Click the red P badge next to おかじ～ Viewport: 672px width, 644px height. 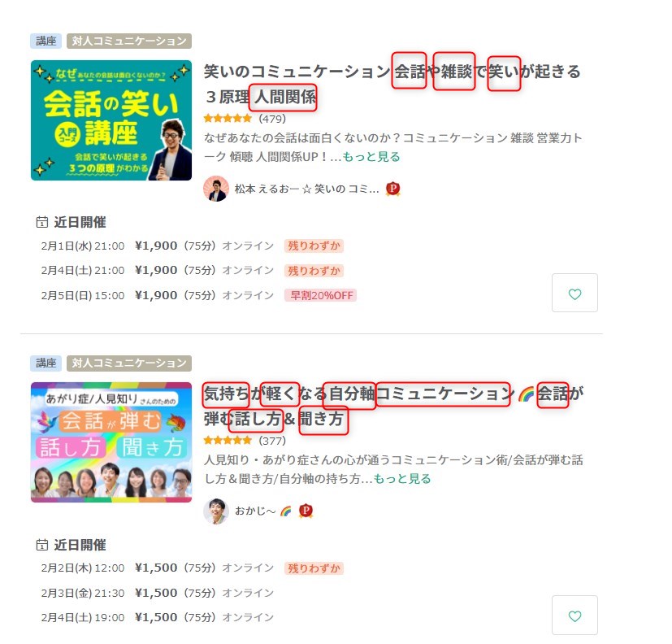[306, 511]
